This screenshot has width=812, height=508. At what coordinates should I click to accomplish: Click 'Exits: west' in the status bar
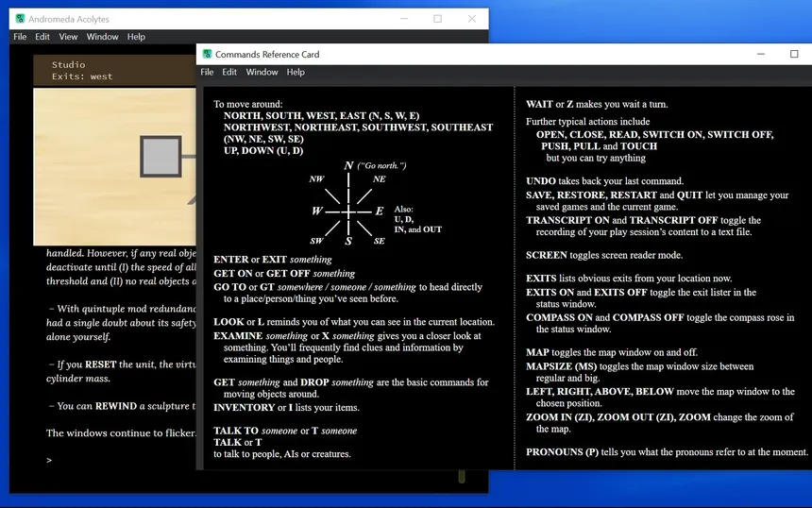coord(82,76)
